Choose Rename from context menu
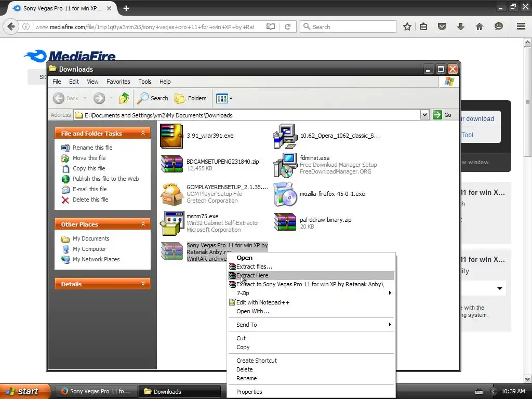Image resolution: width=532 pixels, height=399 pixels. pyautogui.click(x=311, y=378)
